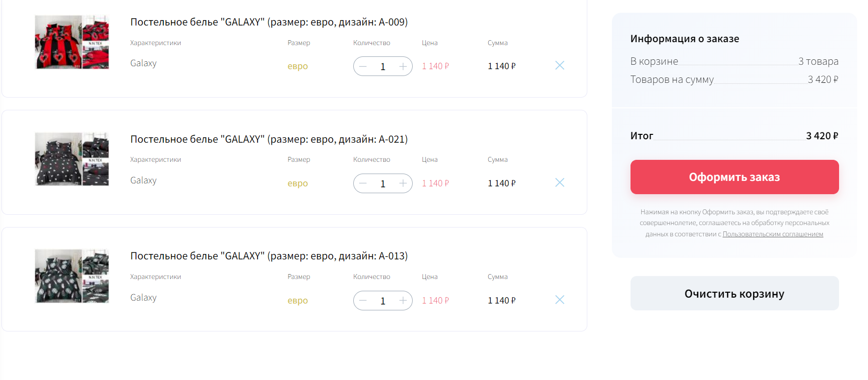Open product title with design A-013
868x380 pixels.
pos(269,256)
